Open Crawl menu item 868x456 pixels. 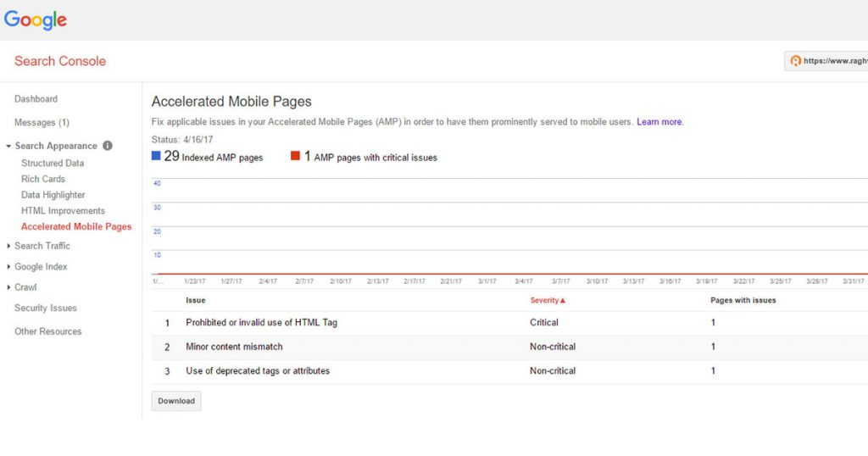[25, 287]
